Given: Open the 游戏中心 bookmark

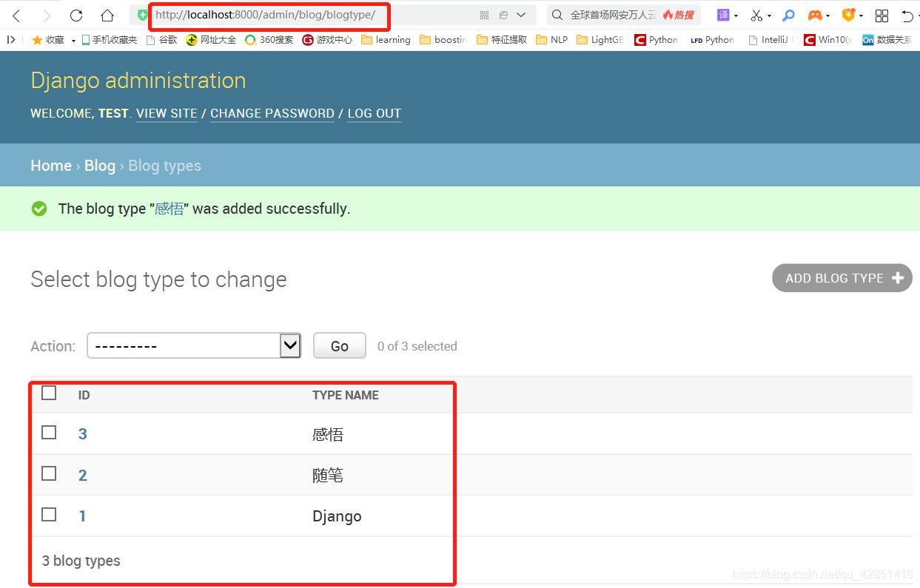Looking at the screenshot, I should 327,40.
